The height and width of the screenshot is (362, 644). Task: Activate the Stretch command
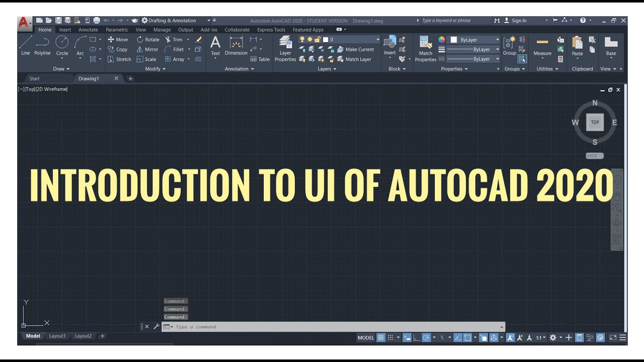119,59
